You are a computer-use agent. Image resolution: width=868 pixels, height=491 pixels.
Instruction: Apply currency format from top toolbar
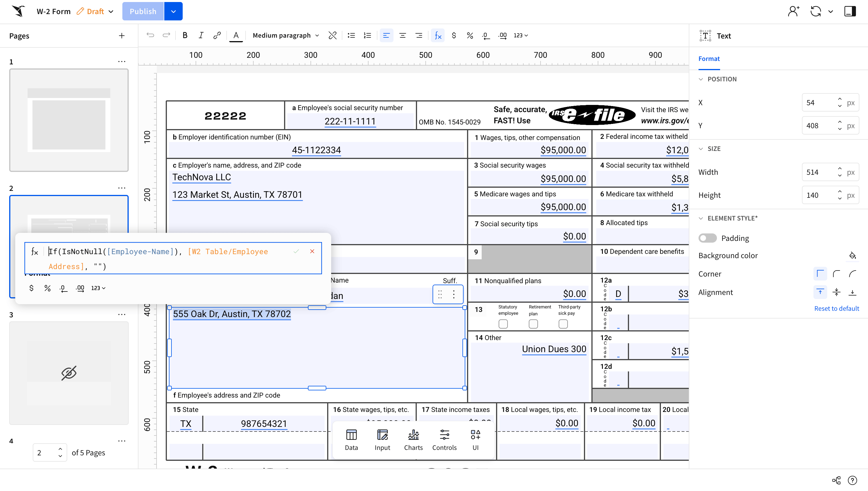click(x=454, y=35)
